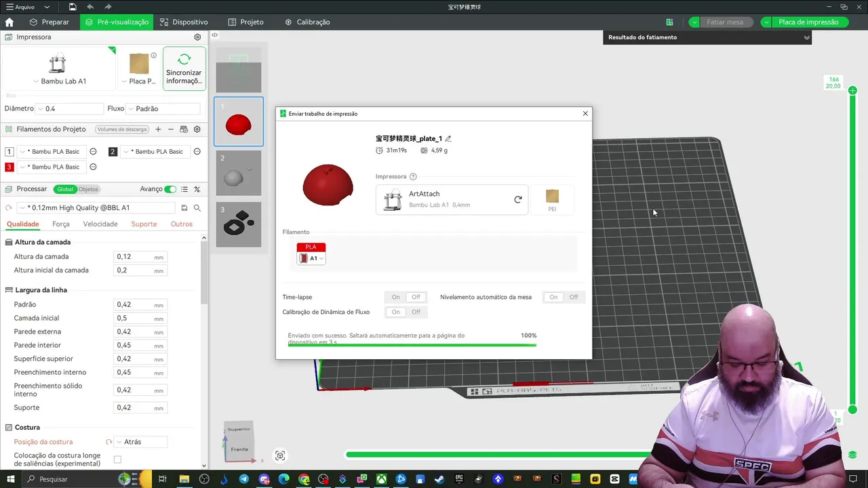Open options for filament 1 ellipsis icon
This screenshot has height=488, width=868.
pos(94,152)
